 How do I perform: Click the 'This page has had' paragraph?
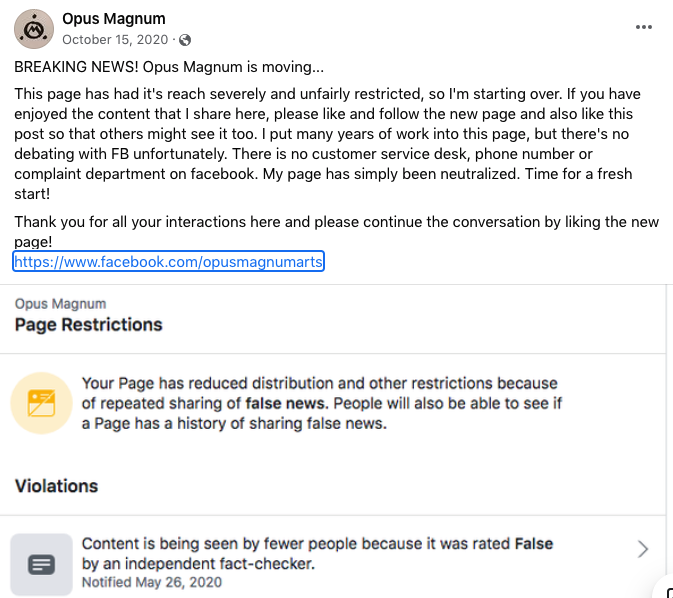328,144
